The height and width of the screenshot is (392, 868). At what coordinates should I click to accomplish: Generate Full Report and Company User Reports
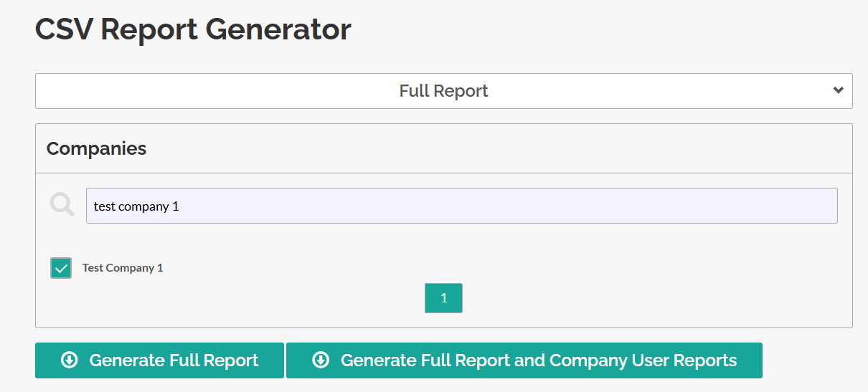524,360
